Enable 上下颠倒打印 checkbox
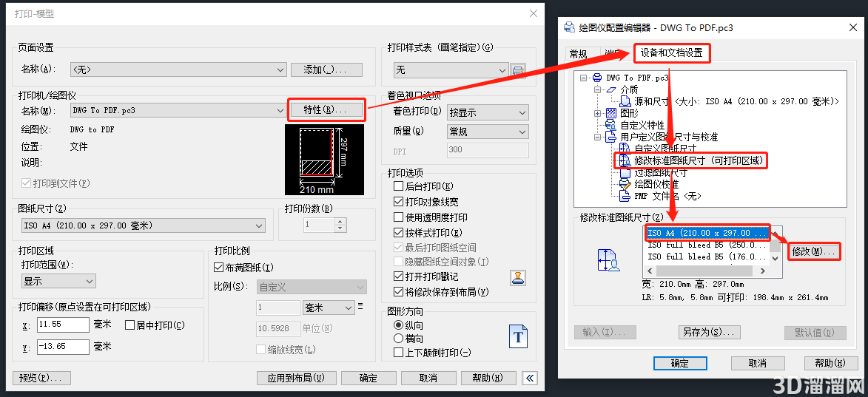The image size is (868, 397). (x=398, y=352)
